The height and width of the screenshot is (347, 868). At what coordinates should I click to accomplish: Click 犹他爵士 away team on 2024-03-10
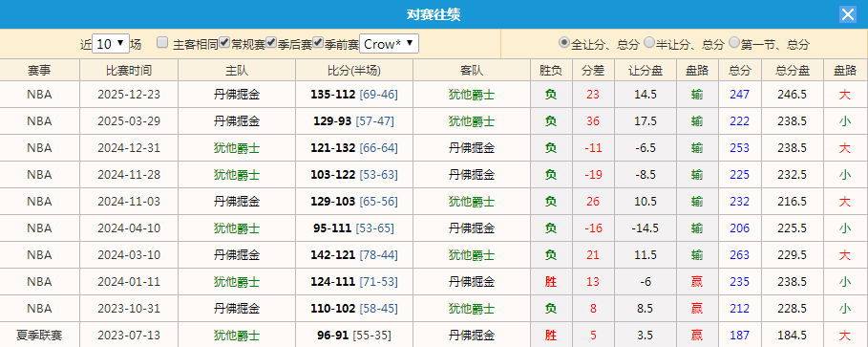[x=472, y=255]
